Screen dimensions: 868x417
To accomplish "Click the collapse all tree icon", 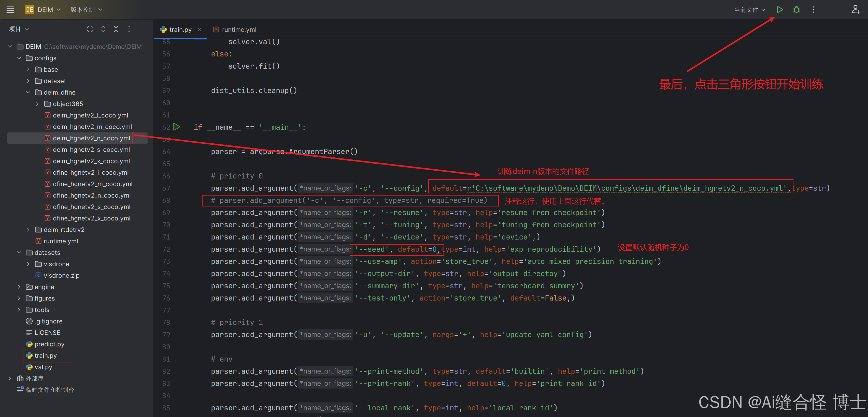I will pos(116,29).
